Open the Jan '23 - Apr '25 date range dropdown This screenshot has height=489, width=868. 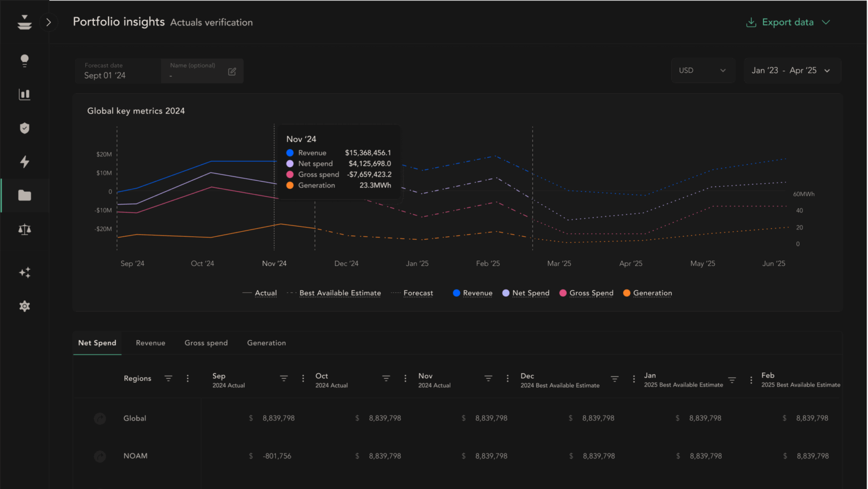[791, 71]
